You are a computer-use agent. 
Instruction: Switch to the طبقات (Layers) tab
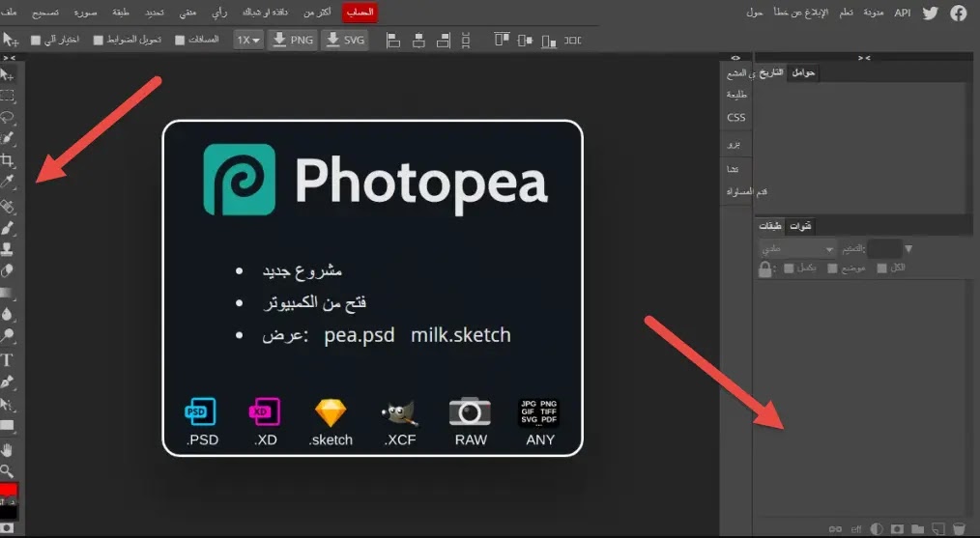click(x=770, y=226)
